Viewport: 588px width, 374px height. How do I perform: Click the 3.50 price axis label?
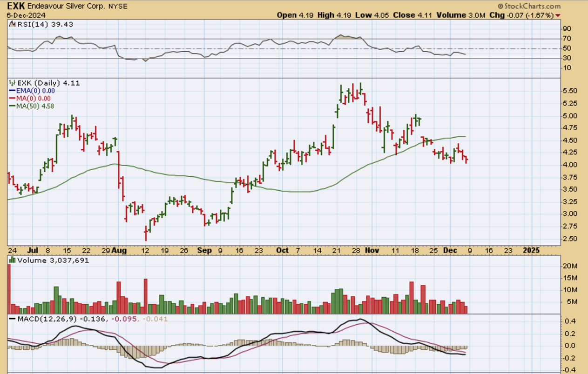pos(570,189)
